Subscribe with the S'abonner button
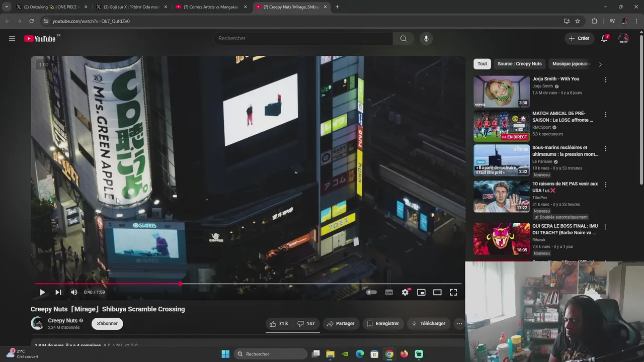Image resolution: width=644 pixels, height=362 pixels. click(x=107, y=323)
